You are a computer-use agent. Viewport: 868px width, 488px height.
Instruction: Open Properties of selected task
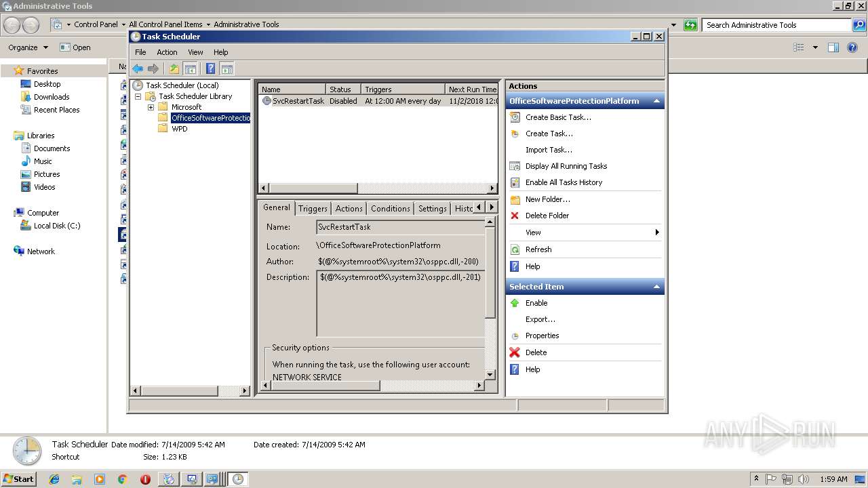542,335
